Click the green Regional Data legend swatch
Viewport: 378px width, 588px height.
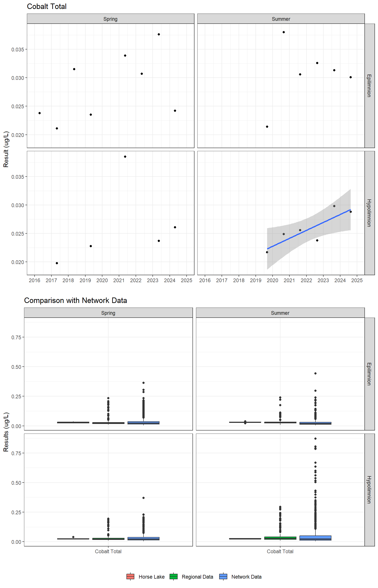point(173,576)
